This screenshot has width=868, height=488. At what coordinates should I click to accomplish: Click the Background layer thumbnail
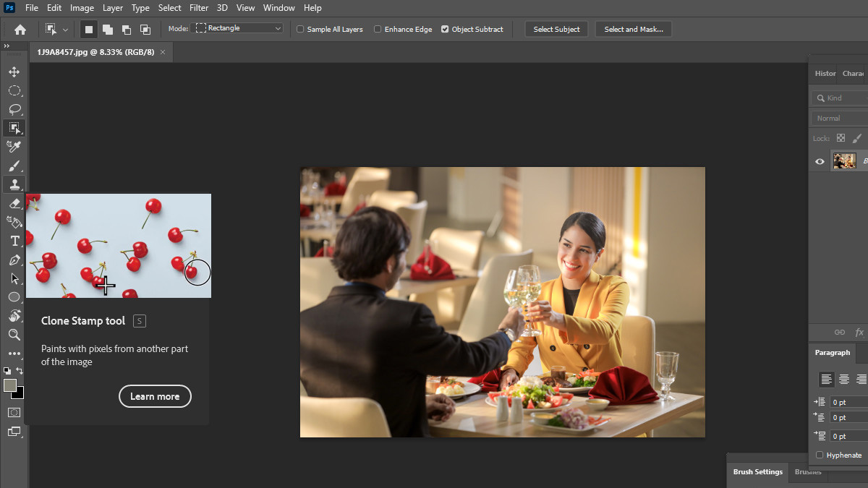tap(845, 160)
